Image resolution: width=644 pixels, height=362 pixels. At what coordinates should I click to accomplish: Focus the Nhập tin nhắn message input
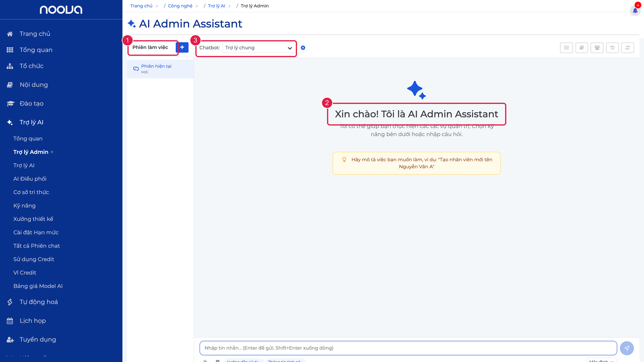[x=408, y=348]
